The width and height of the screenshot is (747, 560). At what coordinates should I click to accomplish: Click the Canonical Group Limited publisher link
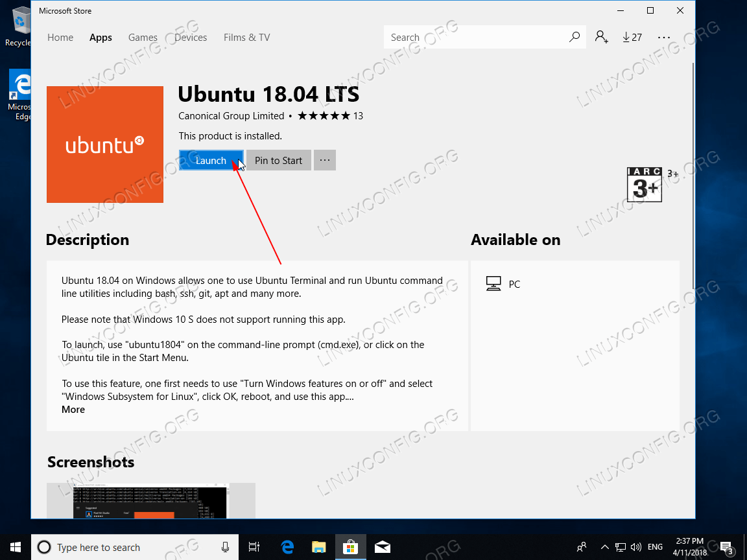coord(231,116)
